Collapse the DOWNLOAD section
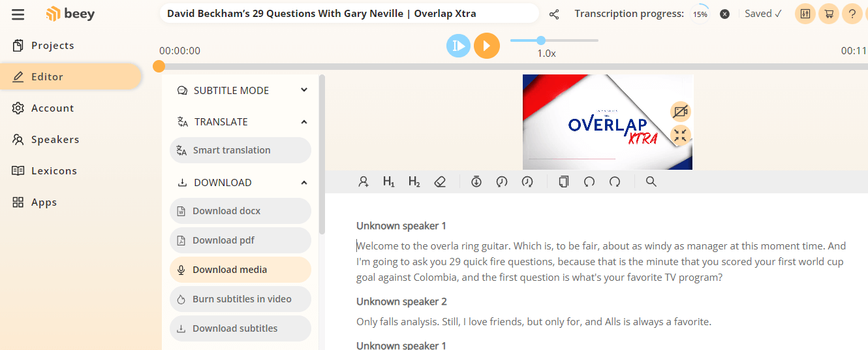This screenshot has height=350, width=868. click(x=242, y=183)
